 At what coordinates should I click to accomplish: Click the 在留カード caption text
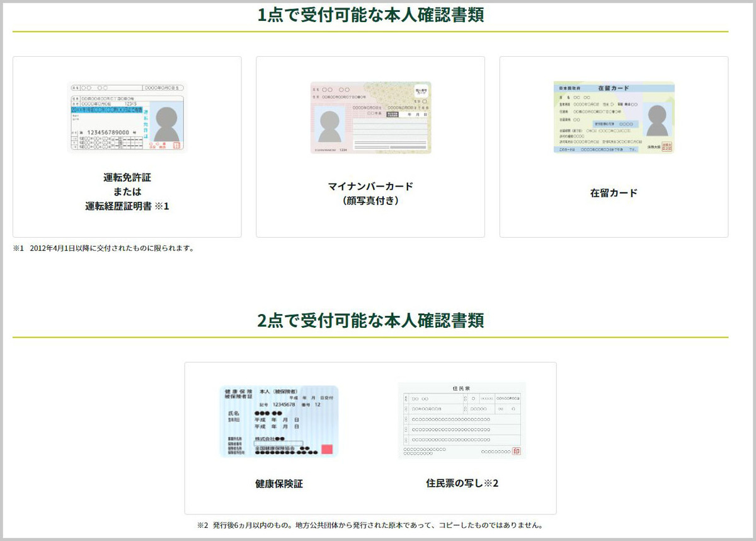tap(614, 193)
